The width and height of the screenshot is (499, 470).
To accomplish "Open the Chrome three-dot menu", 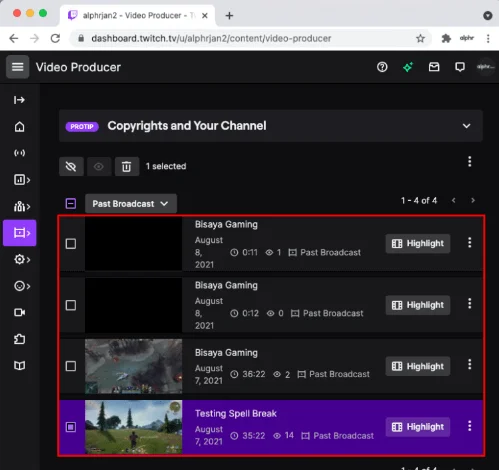I will pyautogui.click(x=488, y=38).
